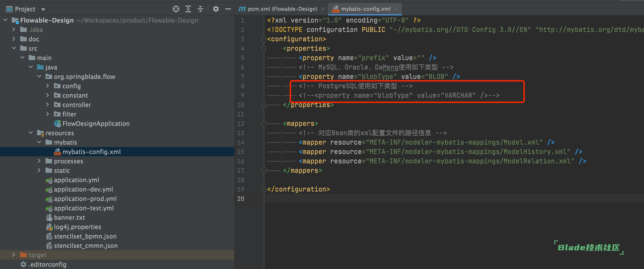644x269 pixels.
Task: Click the Project tool window icon
Action: pos(9,9)
